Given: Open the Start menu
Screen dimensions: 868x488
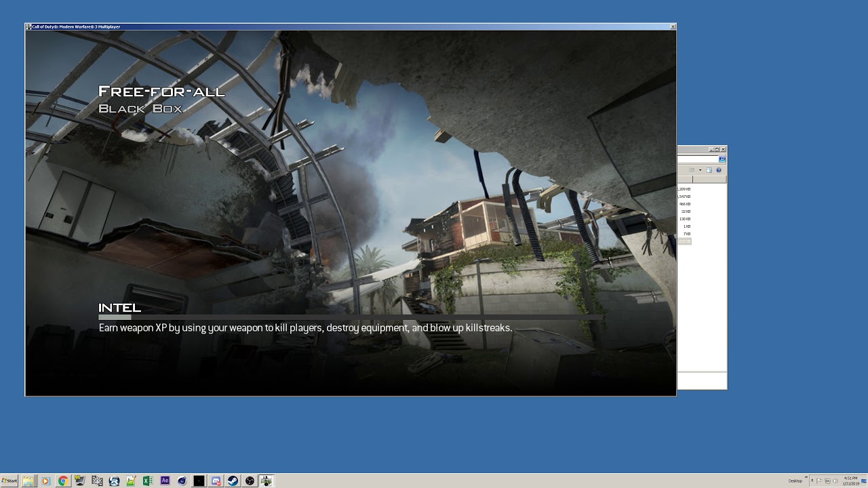Looking at the screenshot, I should pos(9,481).
